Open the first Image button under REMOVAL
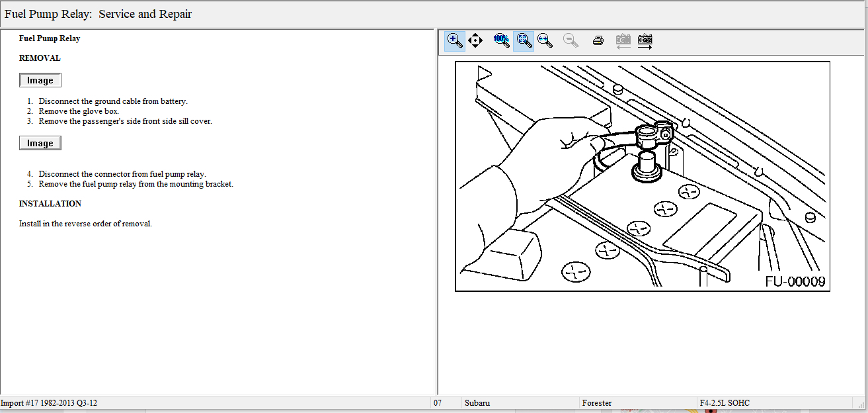The height and width of the screenshot is (413, 868). (x=40, y=80)
